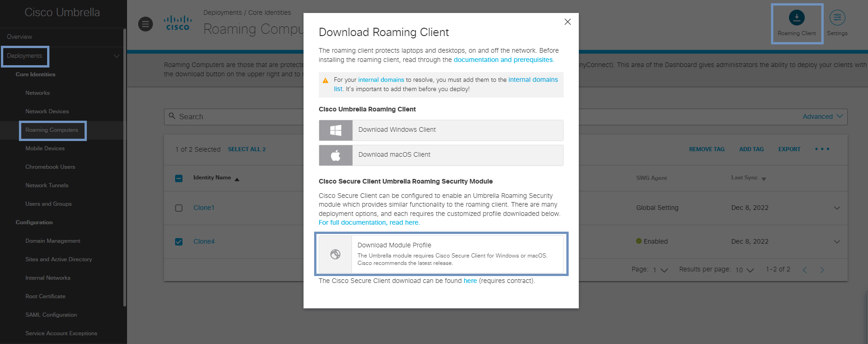Open the first internal domains link
The height and width of the screenshot is (344, 868).
click(x=381, y=80)
